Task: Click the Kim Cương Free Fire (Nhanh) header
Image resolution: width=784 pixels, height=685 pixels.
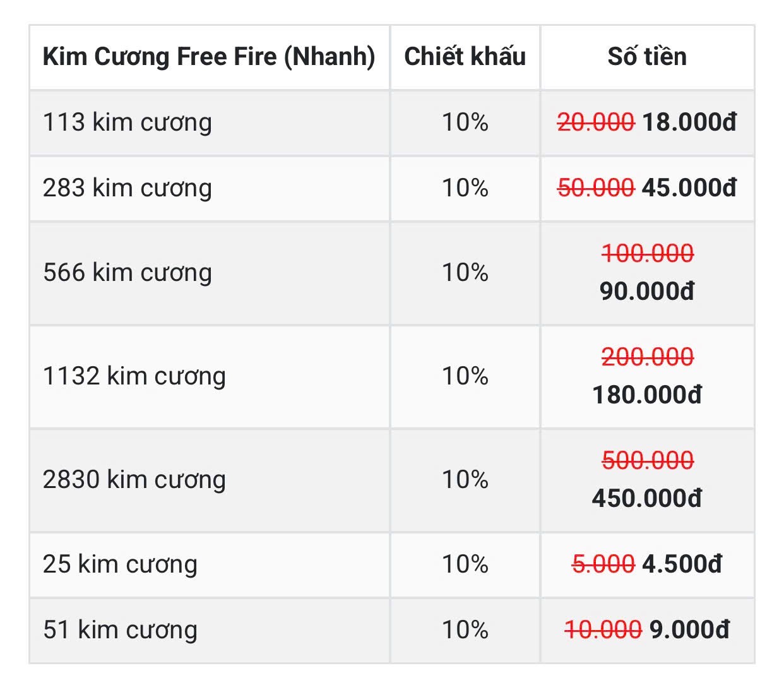Action: [209, 57]
